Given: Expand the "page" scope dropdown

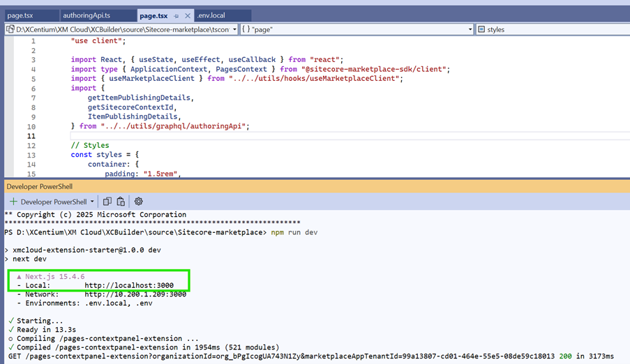Looking at the screenshot, I should tap(470, 29).
